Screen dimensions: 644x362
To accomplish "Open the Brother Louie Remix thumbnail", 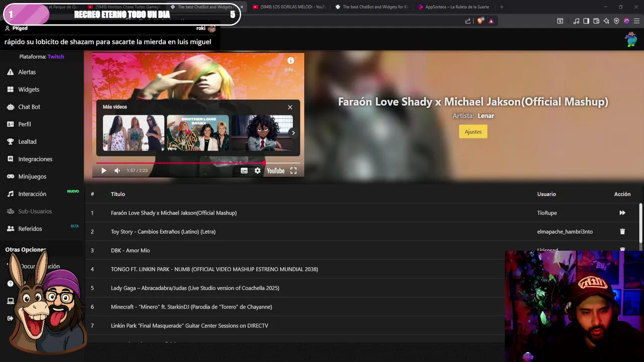I will click(x=198, y=133).
